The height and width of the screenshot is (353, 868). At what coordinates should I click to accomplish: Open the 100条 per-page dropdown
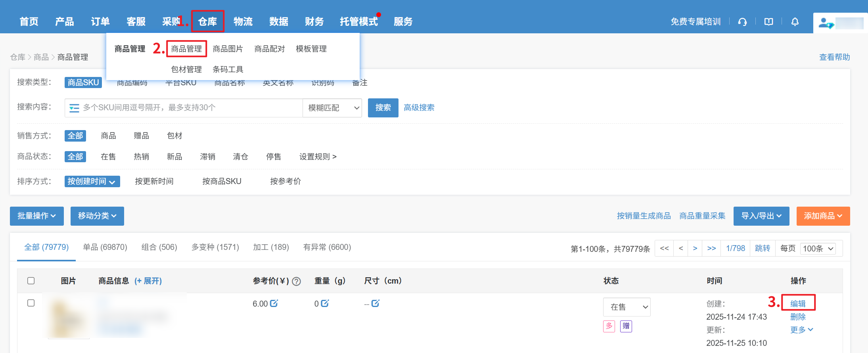tap(818, 249)
